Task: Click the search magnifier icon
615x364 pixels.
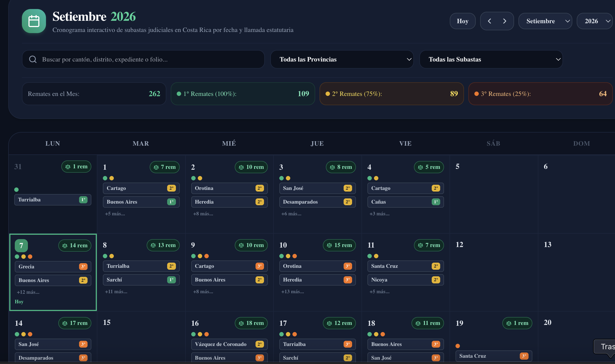Action: 33,59
